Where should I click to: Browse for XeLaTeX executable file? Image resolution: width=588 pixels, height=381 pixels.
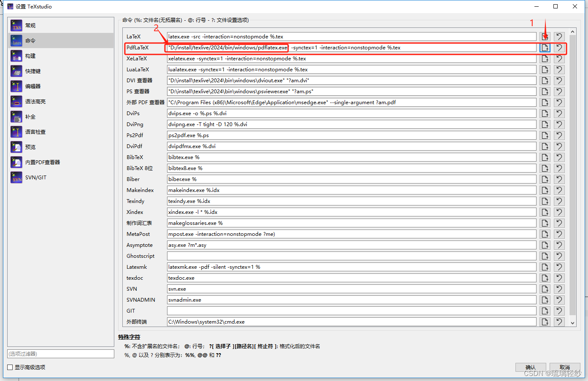(545, 59)
